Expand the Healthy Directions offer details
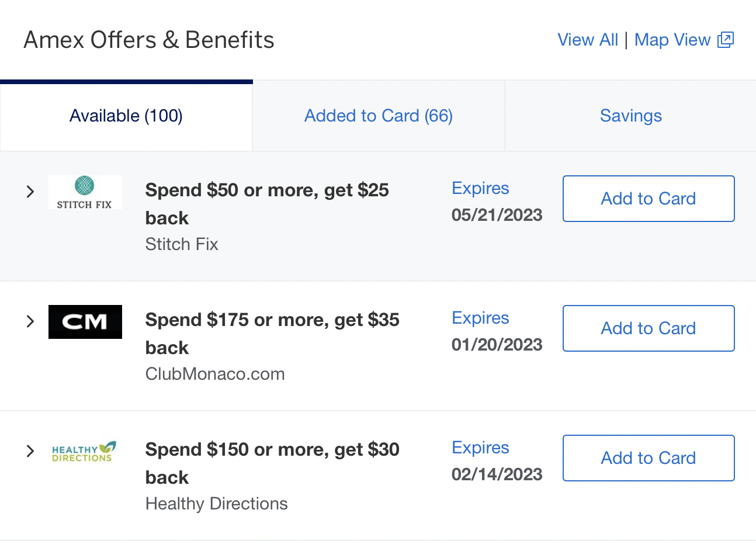 [30, 450]
